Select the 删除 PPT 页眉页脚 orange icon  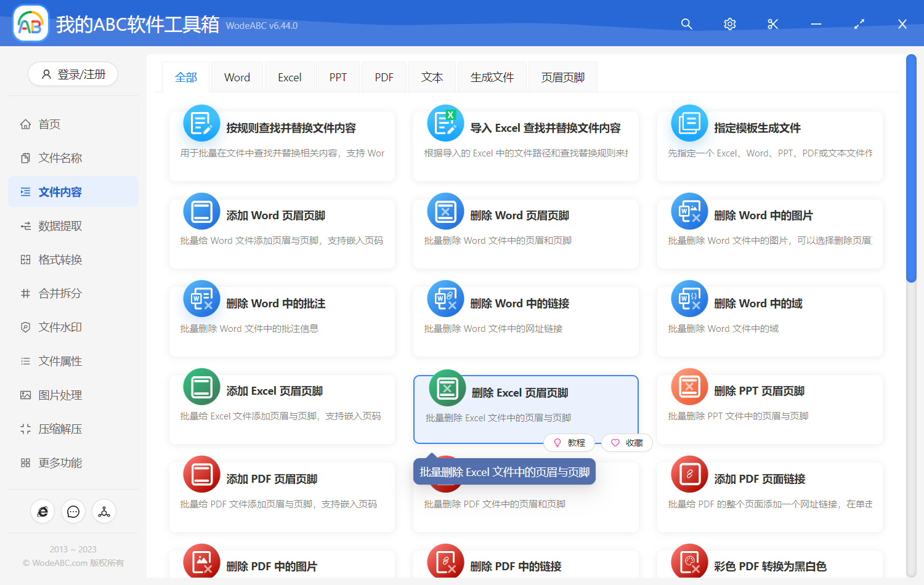coord(689,386)
